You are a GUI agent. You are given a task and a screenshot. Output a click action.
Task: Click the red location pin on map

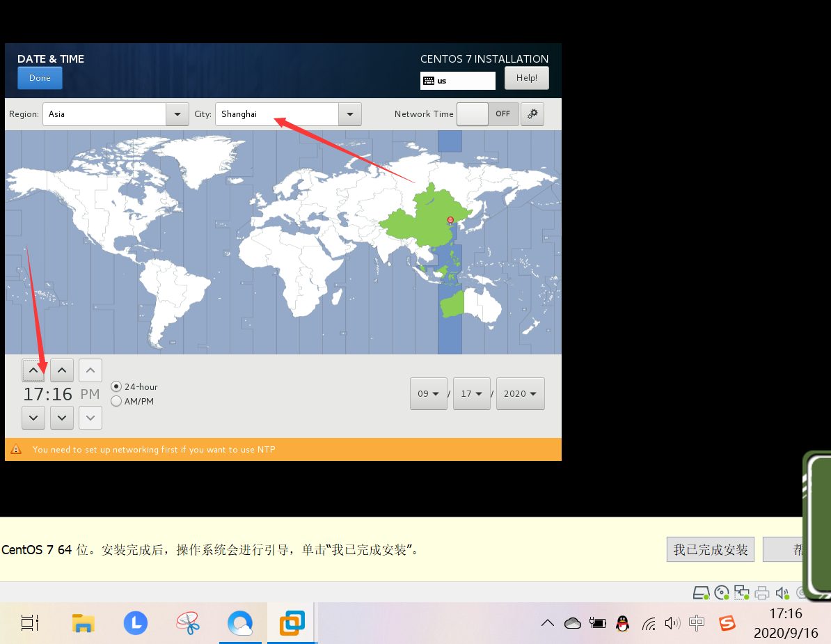[450, 220]
